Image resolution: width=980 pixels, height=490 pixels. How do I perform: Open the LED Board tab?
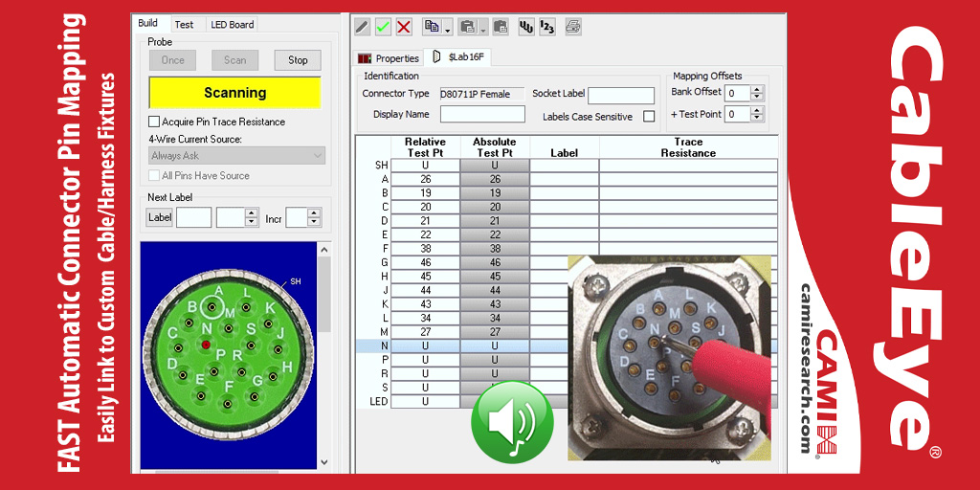(232, 24)
